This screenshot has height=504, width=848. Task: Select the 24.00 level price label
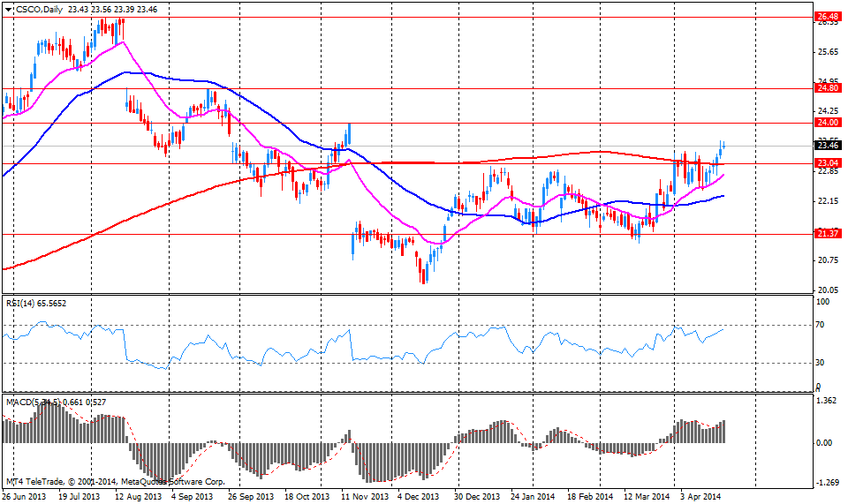click(x=828, y=123)
